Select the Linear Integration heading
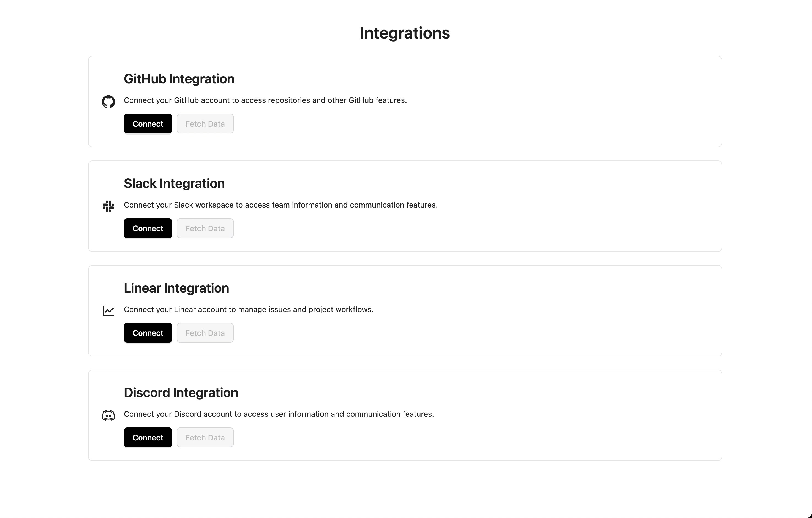This screenshot has width=812, height=518. [176, 288]
